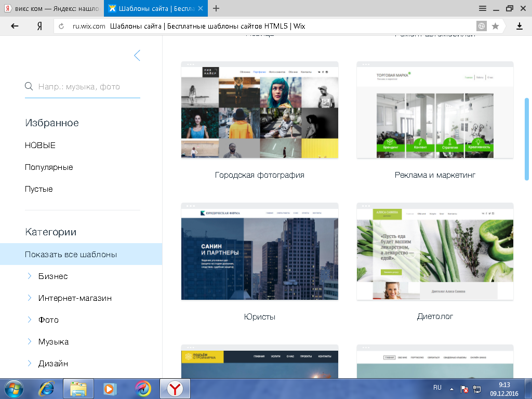
Task: Click the Юристы title
Action: point(260,316)
